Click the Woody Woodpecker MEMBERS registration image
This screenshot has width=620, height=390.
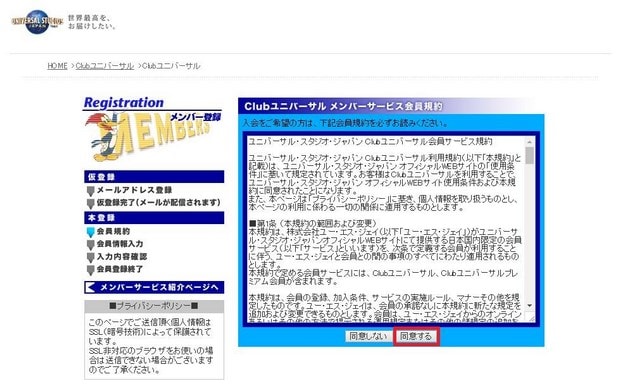tap(153, 129)
